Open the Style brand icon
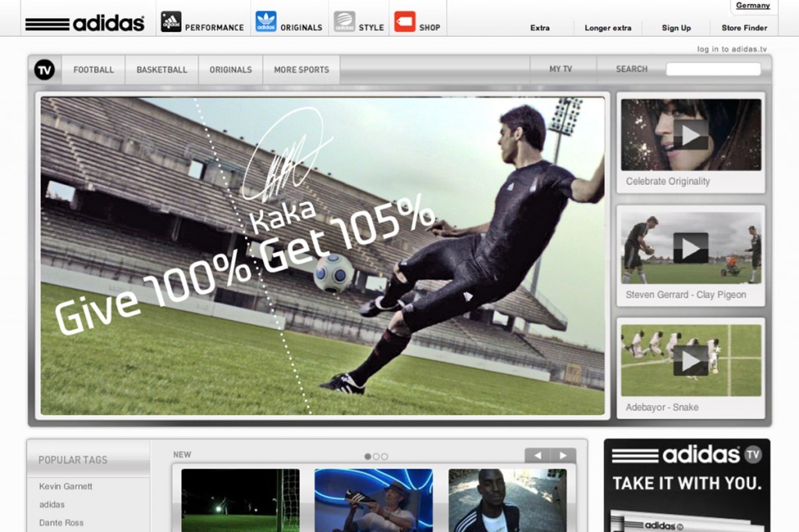This screenshot has width=799, height=532. (344, 22)
